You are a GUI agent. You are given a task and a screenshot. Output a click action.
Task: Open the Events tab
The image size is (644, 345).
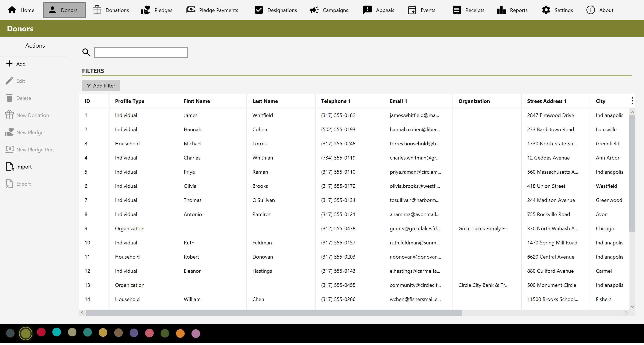pos(422,10)
